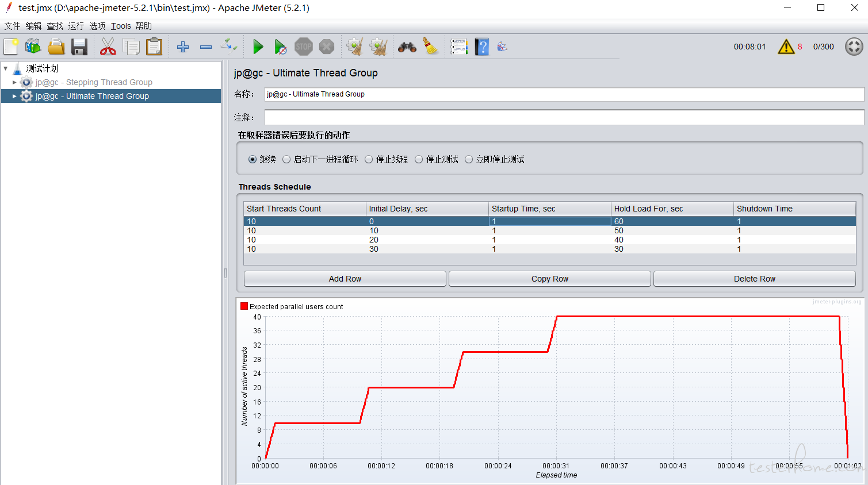
Task: Select the 停止测试 radio button
Action: pyautogui.click(x=419, y=159)
